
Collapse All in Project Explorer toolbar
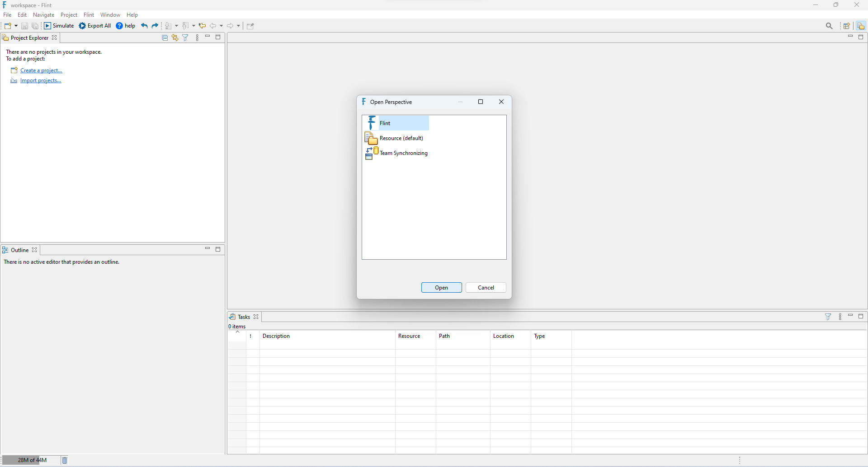(x=165, y=37)
